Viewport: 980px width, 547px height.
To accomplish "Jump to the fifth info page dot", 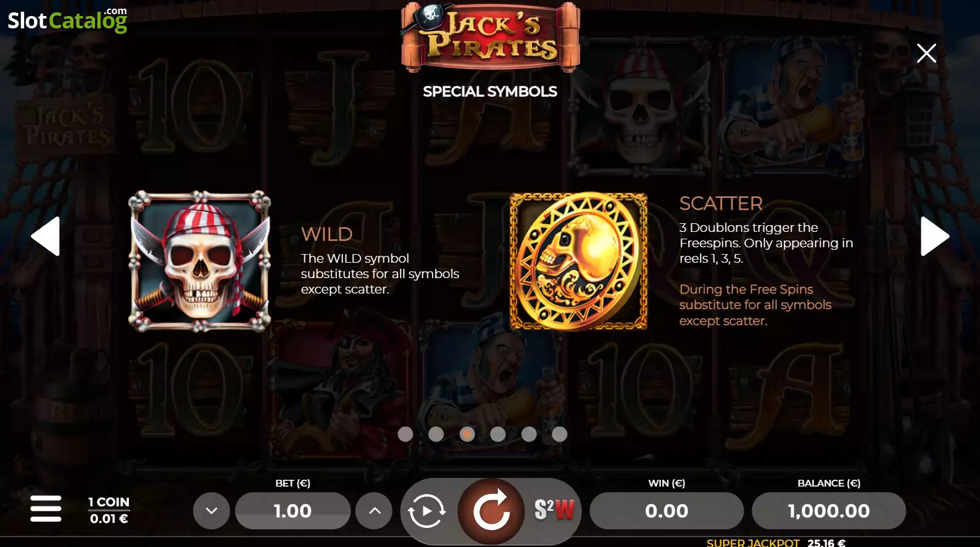I will (x=529, y=434).
